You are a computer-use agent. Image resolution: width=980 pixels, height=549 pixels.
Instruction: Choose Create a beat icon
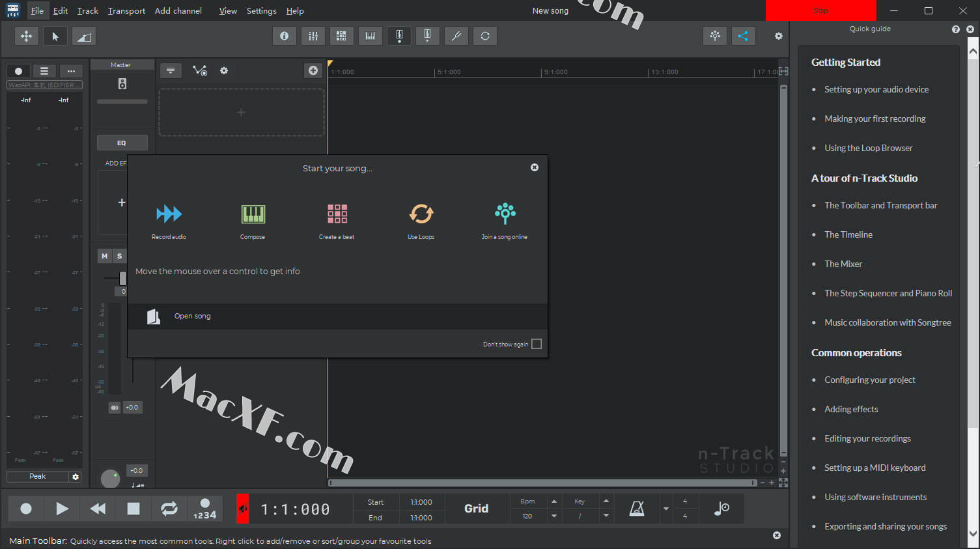point(337,214)
